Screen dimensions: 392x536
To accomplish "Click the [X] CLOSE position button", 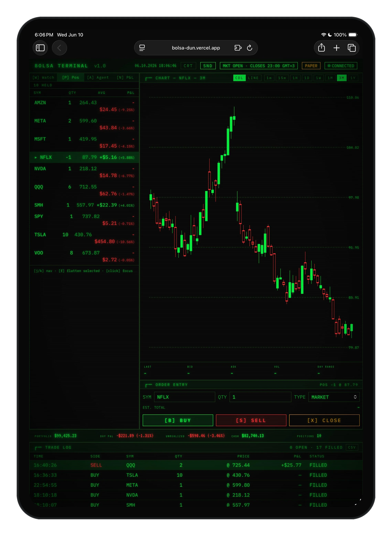I will 324,420.
